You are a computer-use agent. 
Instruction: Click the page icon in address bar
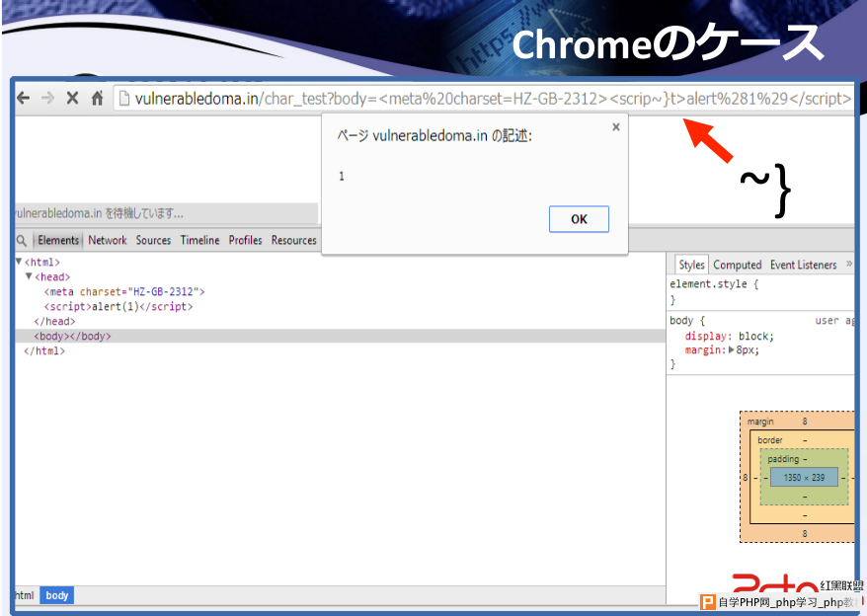[124, 99]
